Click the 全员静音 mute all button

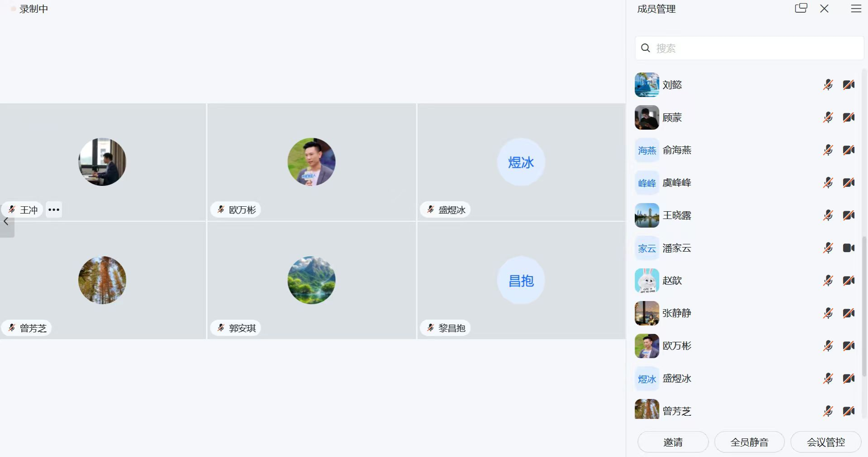click(749, 442)
